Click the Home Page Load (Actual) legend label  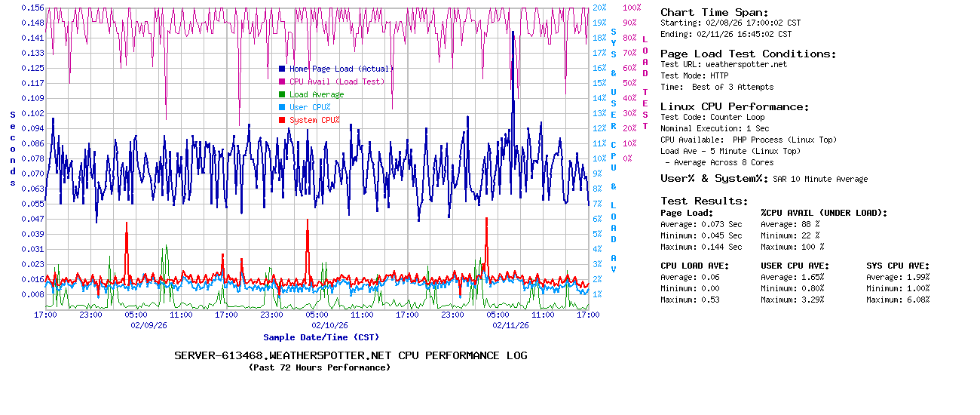[341, 69]
